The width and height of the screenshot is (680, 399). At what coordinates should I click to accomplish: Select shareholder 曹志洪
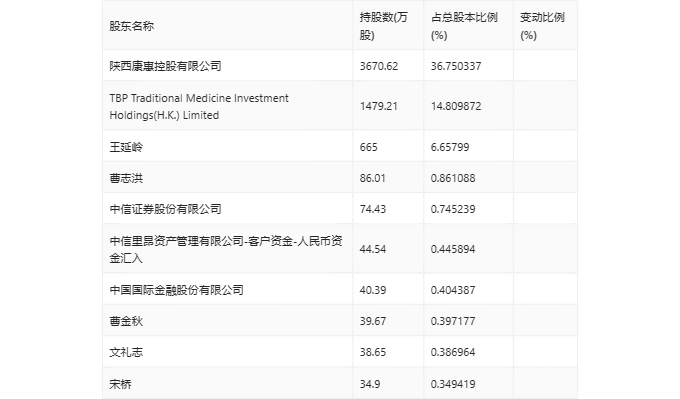(x=126, y=178)
